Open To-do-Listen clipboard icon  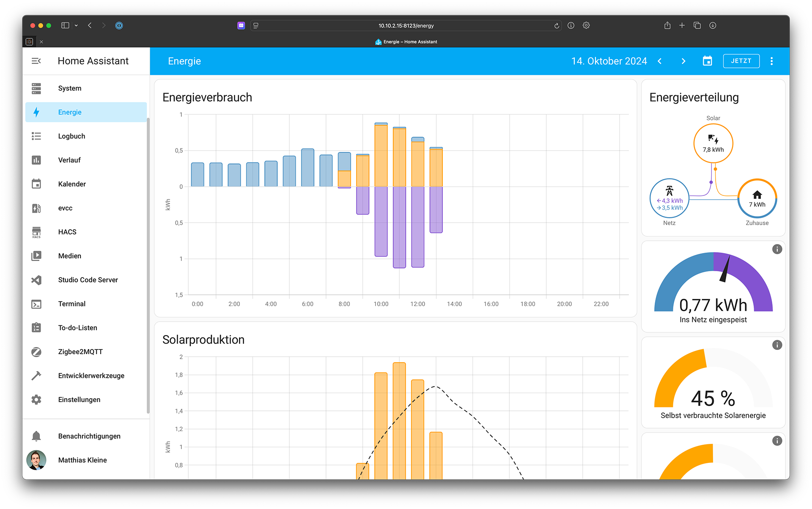tap(36, 328)
